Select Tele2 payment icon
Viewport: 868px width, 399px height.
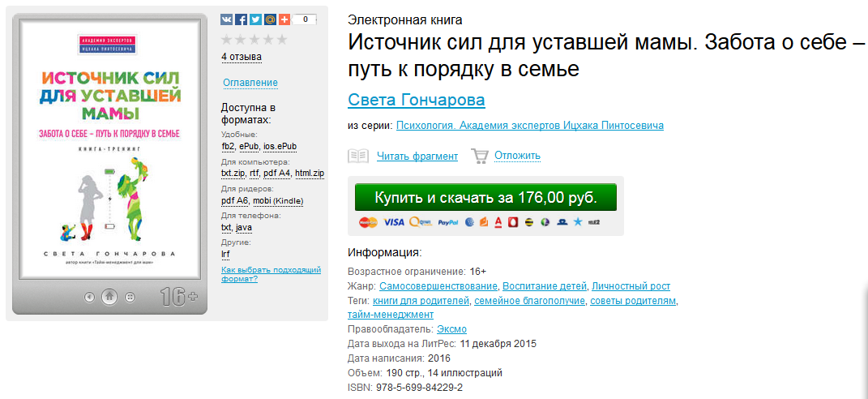(x=594, y=222)
